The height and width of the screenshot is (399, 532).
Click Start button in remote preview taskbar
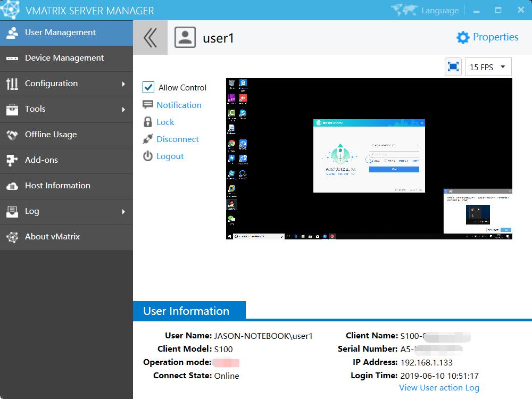click(x=229, y=237)
